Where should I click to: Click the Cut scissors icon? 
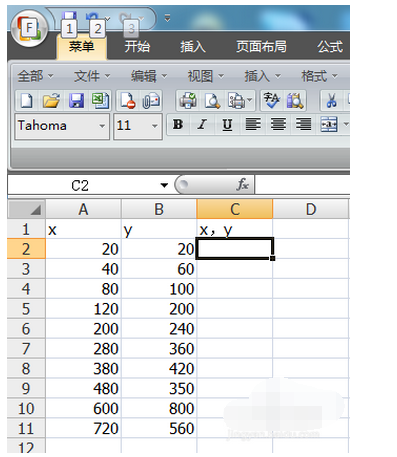coord(331,101)
